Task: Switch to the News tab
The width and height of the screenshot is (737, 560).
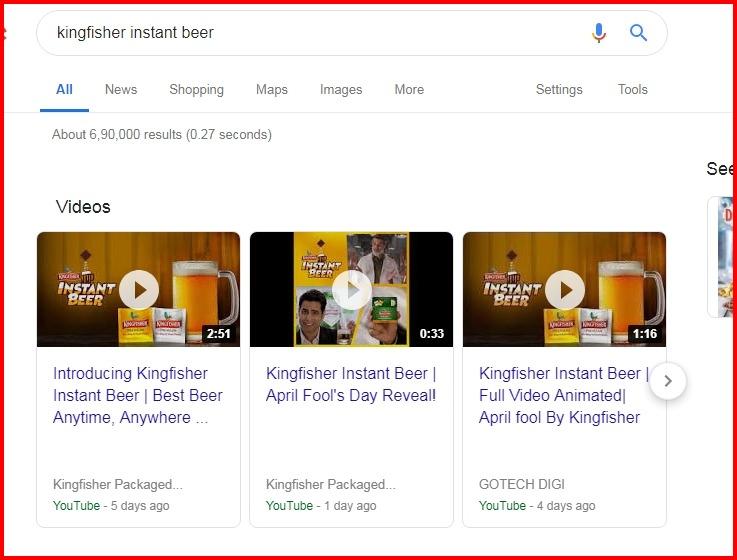Action: point(121,89)
